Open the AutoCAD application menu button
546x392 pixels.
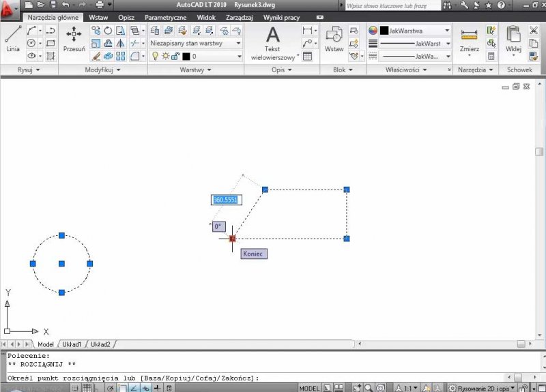pyautogui.click(x=9, y=9)
